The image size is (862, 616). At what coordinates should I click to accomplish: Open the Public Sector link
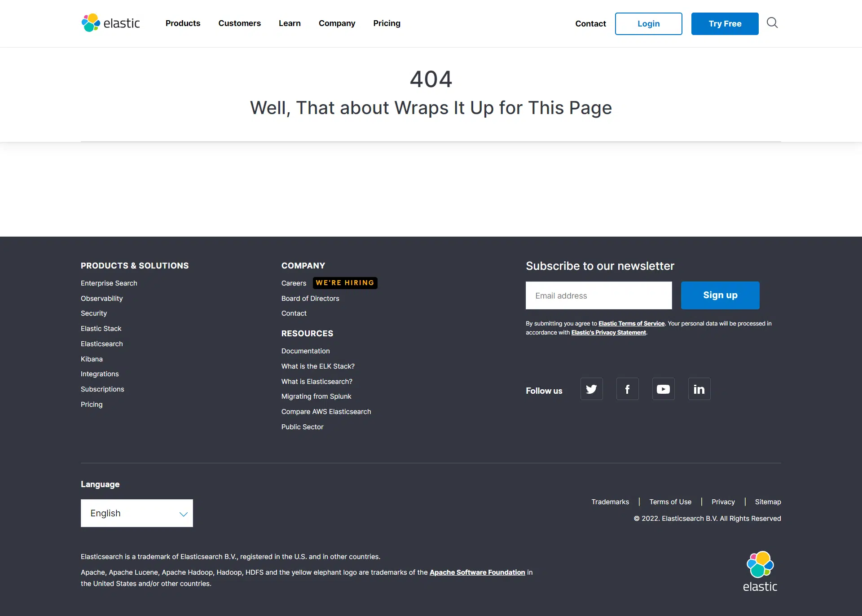click(302, 427)
